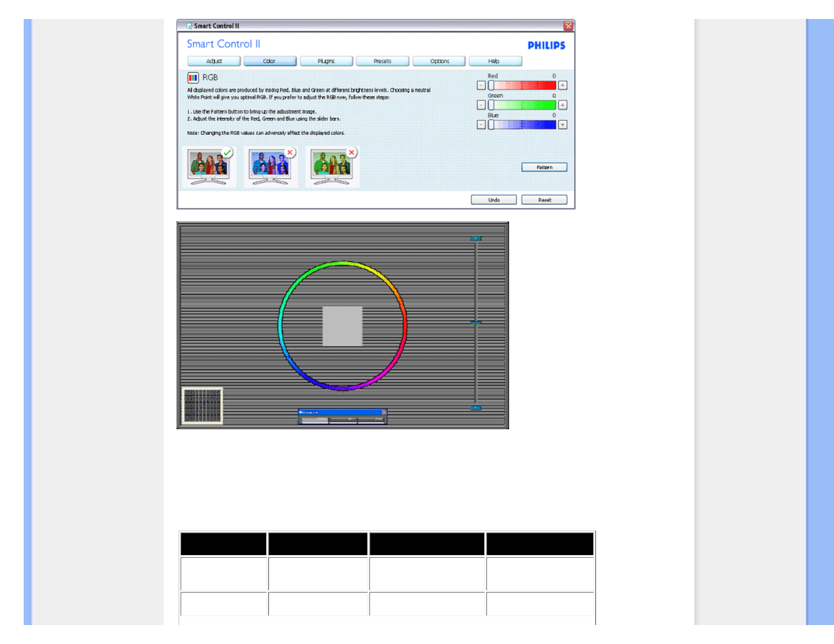
Task: Open the Help tab
Action: 494,61
